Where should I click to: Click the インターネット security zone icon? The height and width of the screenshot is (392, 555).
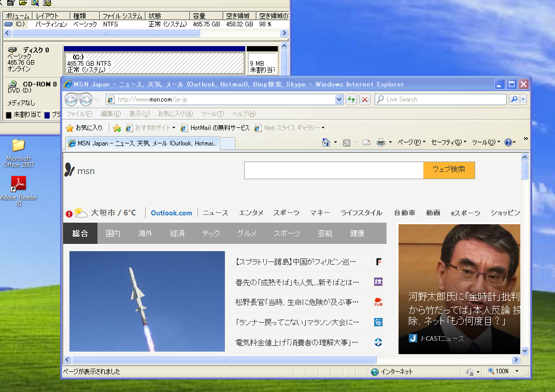click(x=375, y=372)
